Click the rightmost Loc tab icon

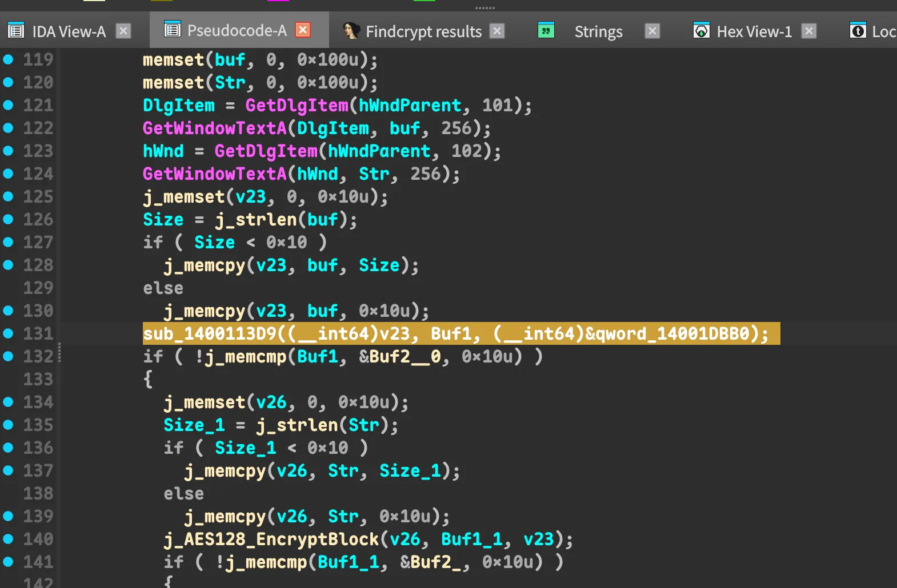[858, 31]
